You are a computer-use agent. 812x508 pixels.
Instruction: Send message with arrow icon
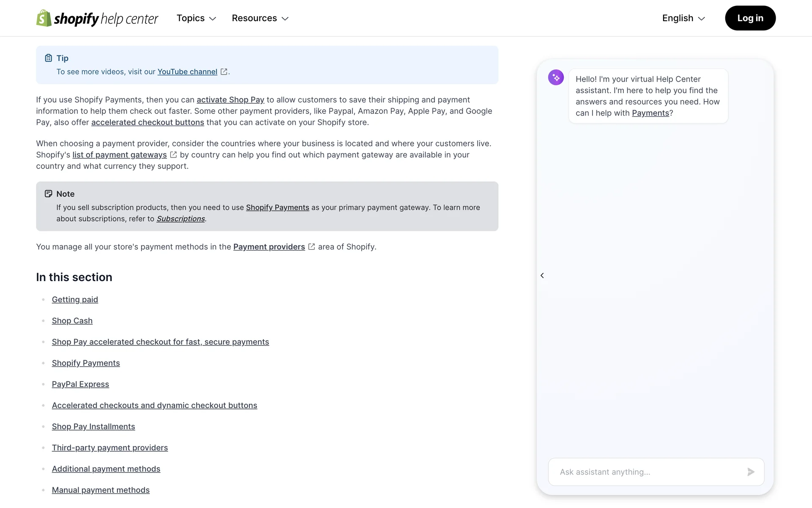(751, 472)
